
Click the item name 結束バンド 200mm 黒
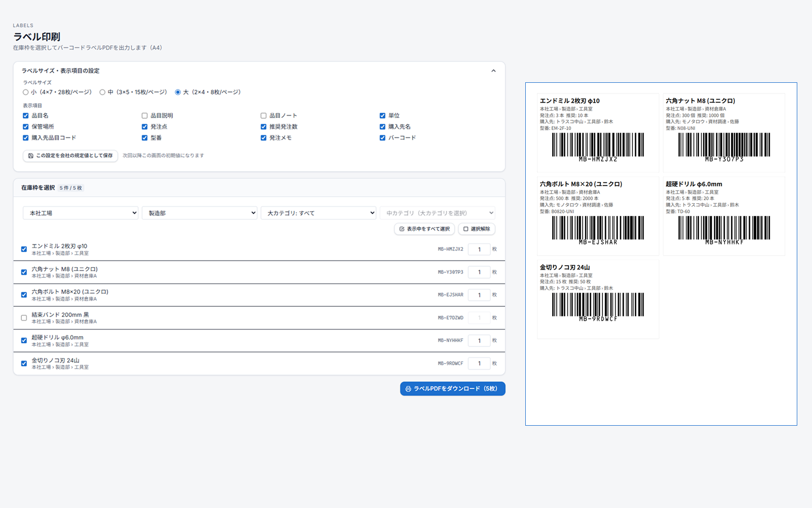tap(60, 315)
